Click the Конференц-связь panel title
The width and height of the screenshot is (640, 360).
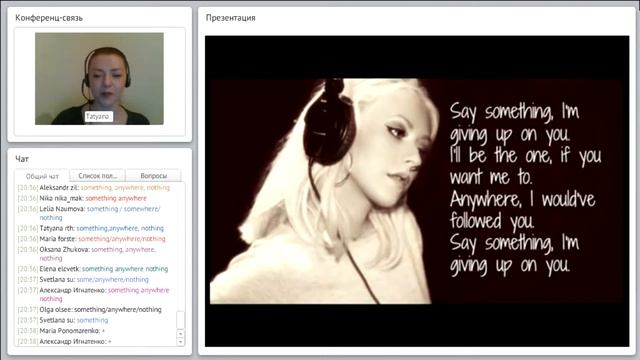pos(49,18)
